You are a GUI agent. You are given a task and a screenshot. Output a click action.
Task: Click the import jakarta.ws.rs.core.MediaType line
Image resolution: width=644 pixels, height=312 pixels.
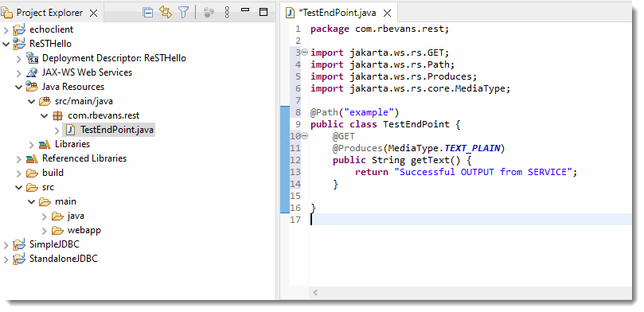[x=410, y=88]
